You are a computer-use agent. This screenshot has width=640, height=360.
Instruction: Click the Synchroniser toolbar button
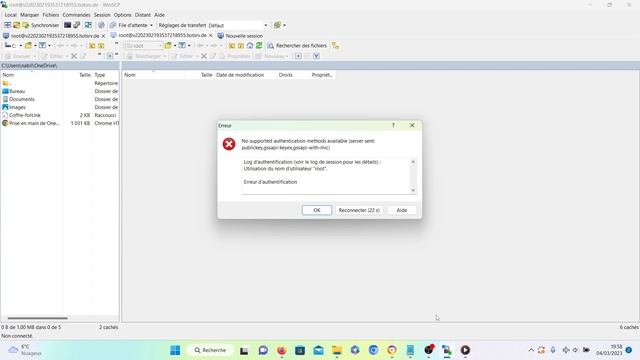(40, 25)
